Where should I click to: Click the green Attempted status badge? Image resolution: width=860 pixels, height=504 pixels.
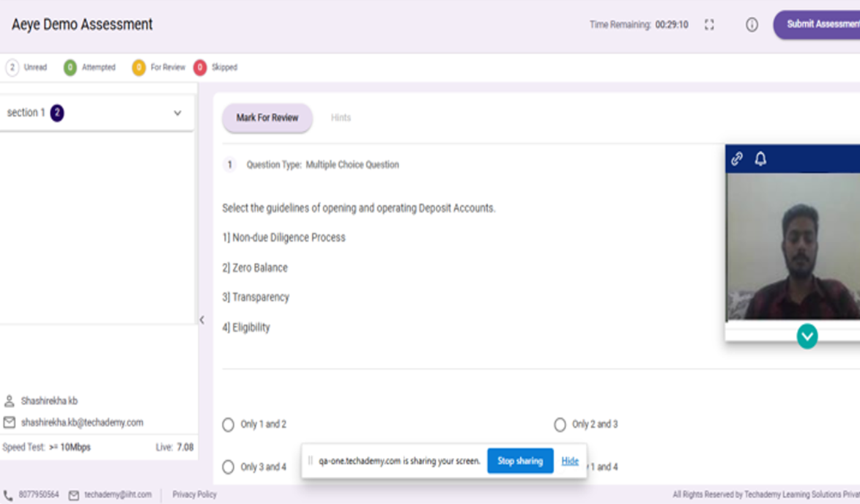70,67
